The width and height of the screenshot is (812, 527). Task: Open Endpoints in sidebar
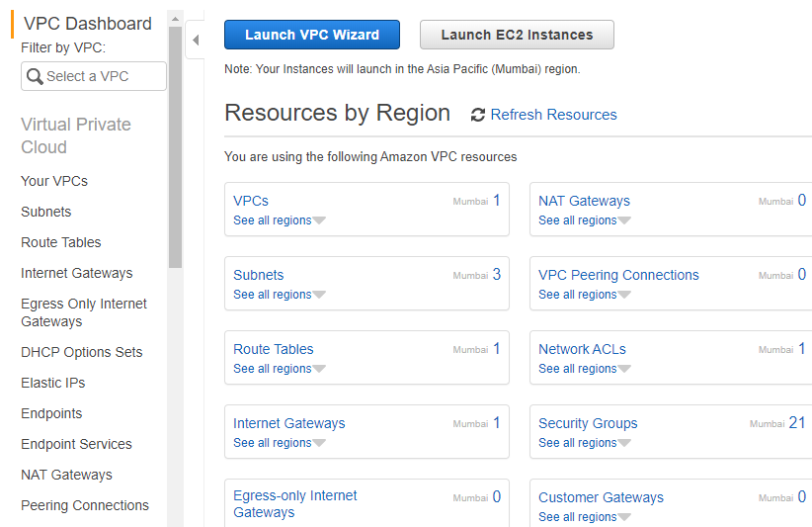pyautogui.click(x=51, y=413)
